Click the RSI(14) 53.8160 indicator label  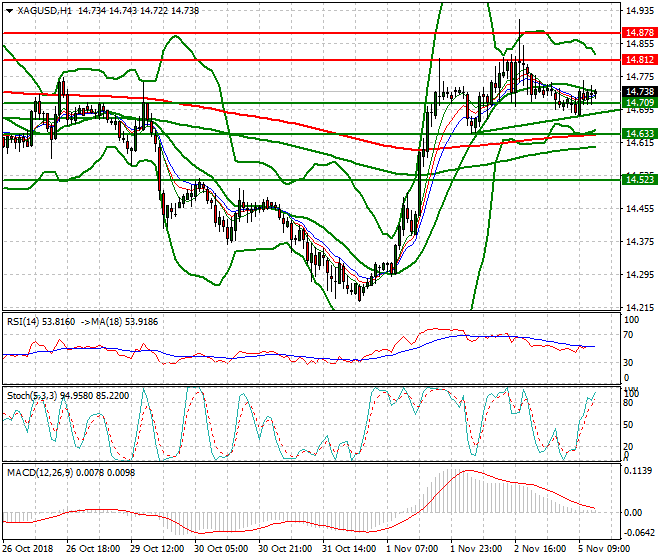41,322
